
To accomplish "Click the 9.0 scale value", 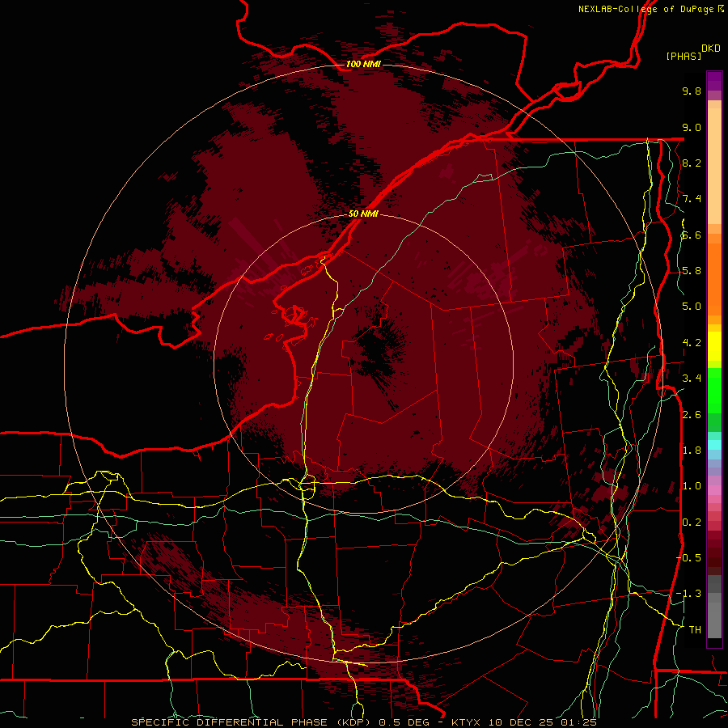I will pyautogui.click(x=692, y=127).
